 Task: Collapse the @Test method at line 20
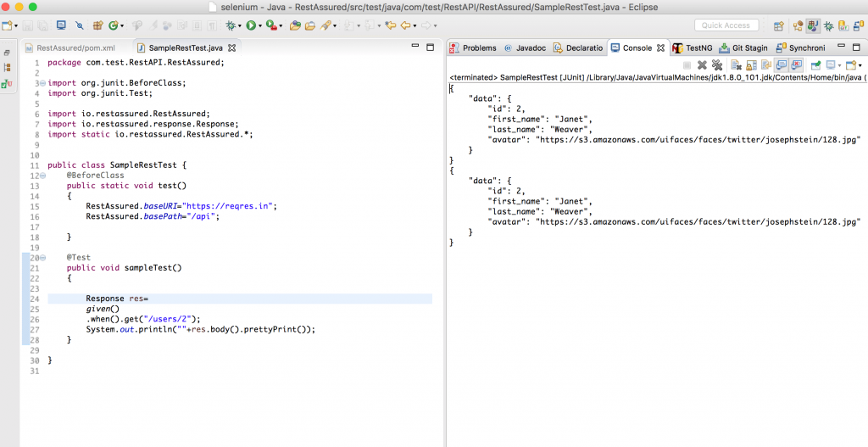[x=42, y=257]
